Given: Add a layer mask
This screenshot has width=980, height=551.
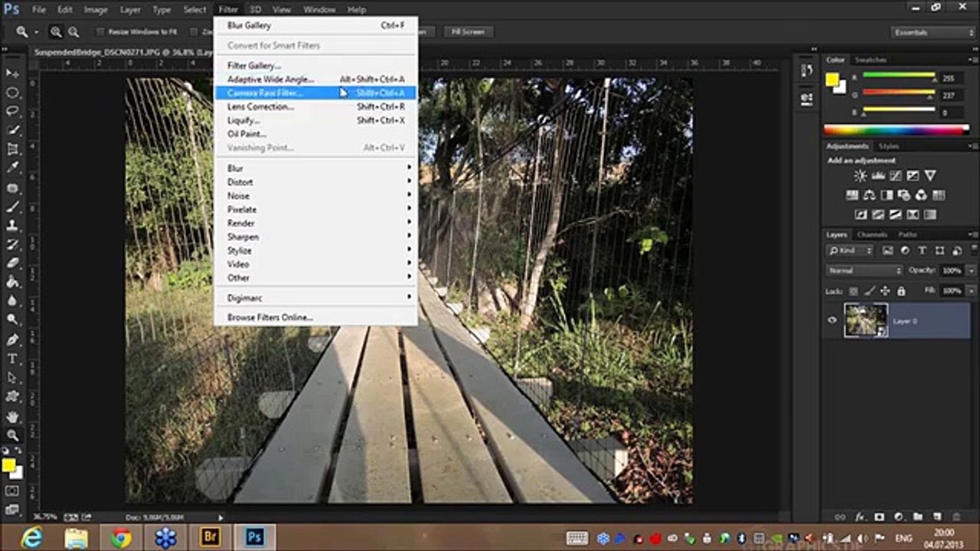Looking at the screenshot, I should tap(879, 517).
